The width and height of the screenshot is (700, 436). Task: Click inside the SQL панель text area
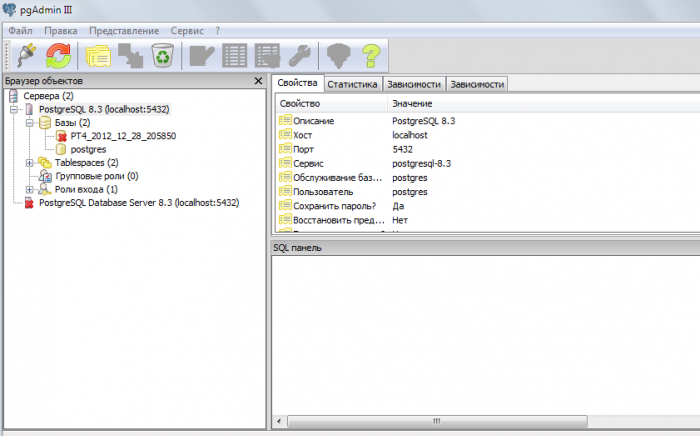[x=486, y=335]
